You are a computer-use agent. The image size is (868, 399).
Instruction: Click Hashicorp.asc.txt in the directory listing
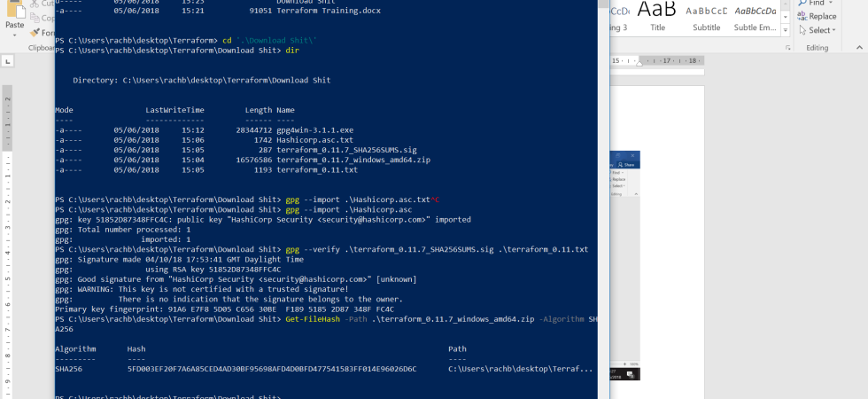point(315,140)
